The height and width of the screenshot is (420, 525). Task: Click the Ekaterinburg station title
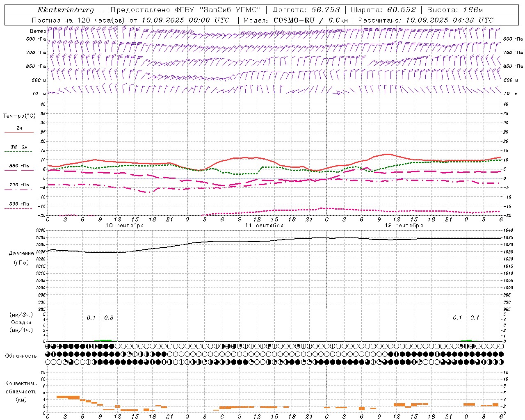click(66, 10)
